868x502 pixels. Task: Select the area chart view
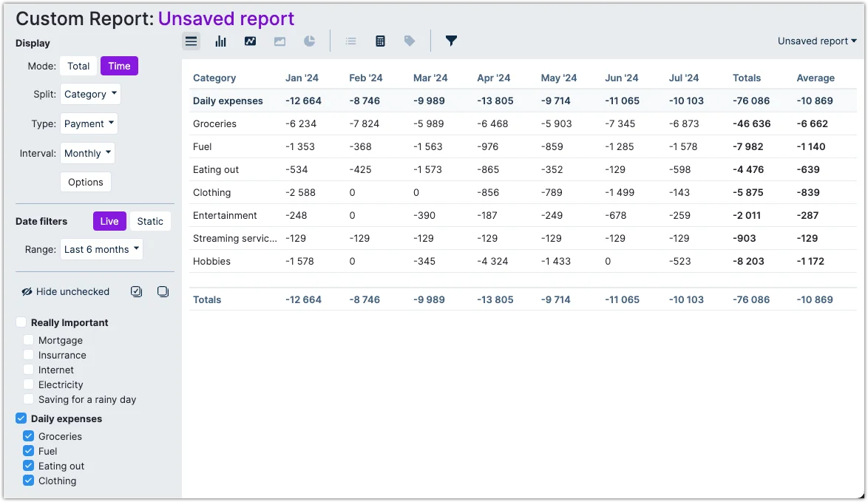(x=279, y=41)
